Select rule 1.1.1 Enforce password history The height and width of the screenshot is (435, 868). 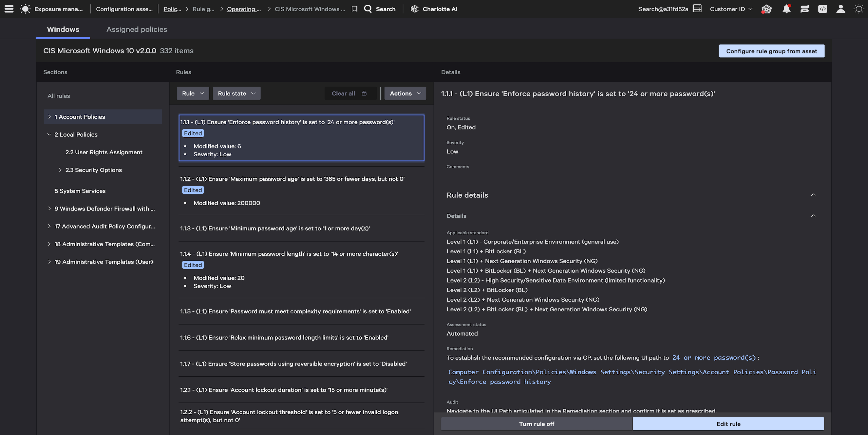tap(301, 138)
